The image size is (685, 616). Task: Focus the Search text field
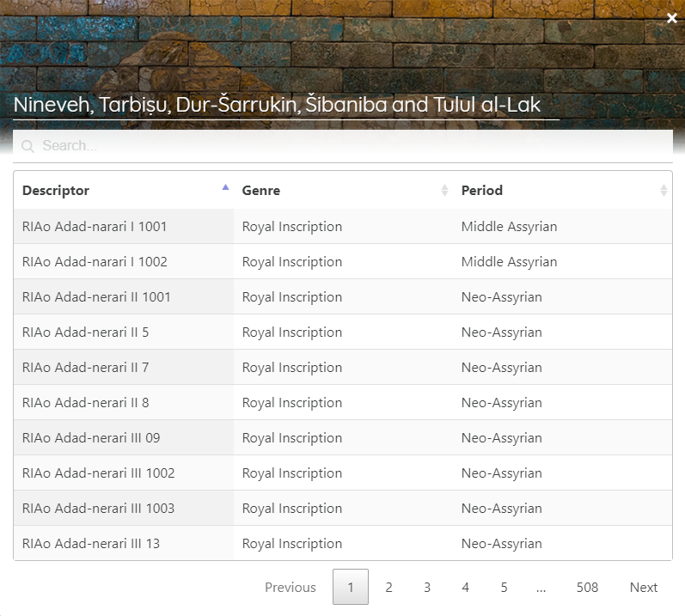(344, 146)
